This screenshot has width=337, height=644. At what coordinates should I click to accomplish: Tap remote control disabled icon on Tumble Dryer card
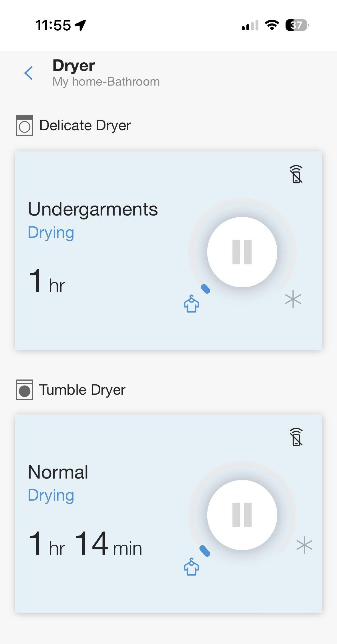(x=296, y=437)
